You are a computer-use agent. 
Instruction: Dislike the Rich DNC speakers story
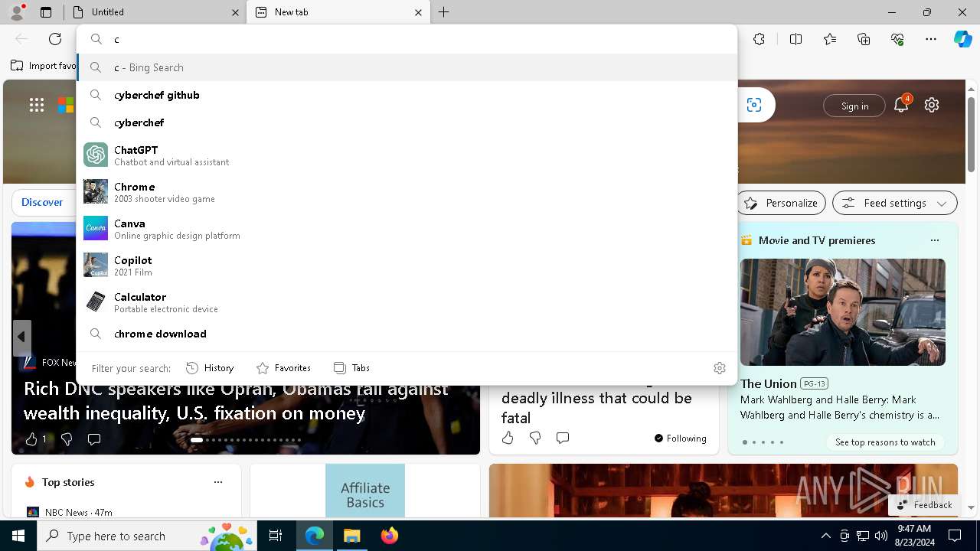click(67, 439)
